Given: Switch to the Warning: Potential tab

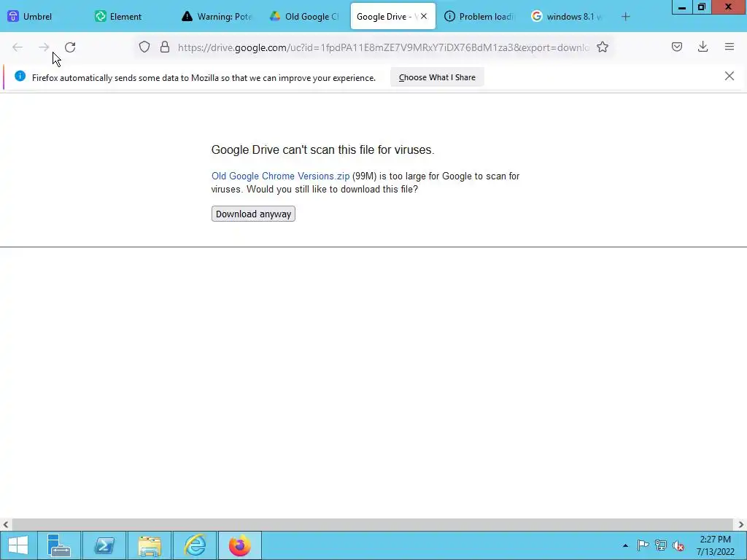Looking at the screenshot, I should click(218, 17).
